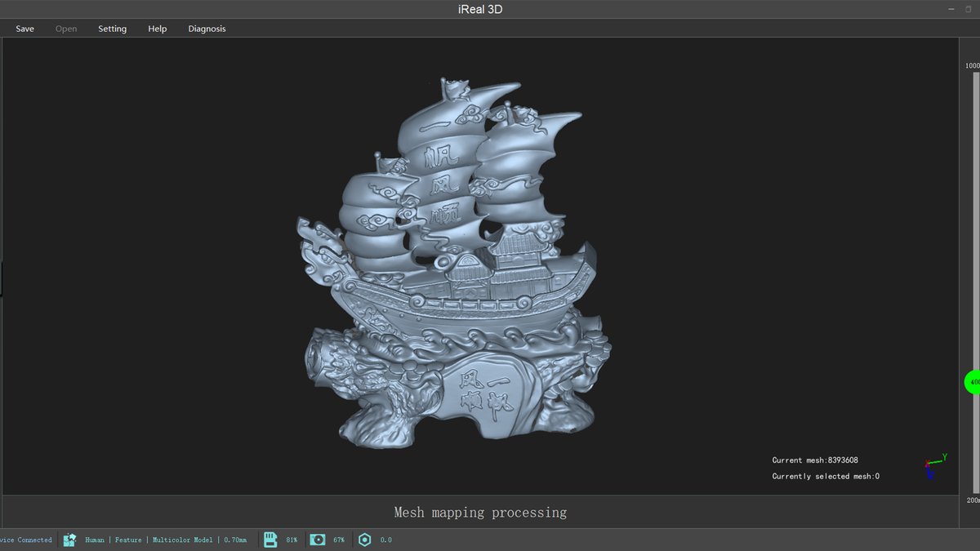Click the 'Human | Feature | Multicolor Model | 0.70mm' text
Viewport: 980px width, 551px height.
click(x=166, y=540)
